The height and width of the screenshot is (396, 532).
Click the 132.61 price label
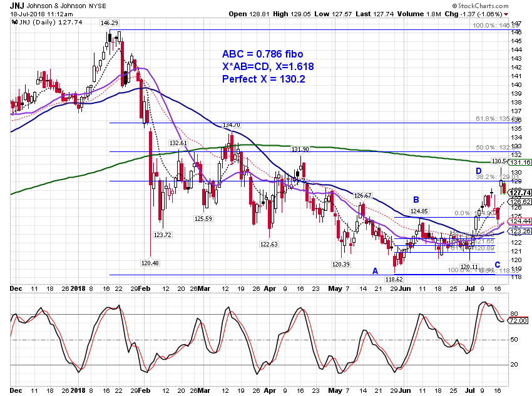pos(178,143)
